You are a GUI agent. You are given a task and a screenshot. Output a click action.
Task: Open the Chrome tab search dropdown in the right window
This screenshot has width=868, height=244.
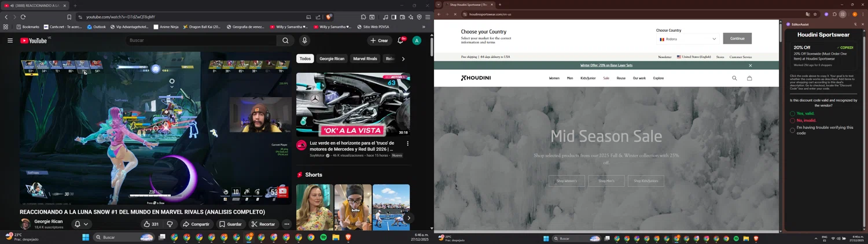[x=438, y=5]
